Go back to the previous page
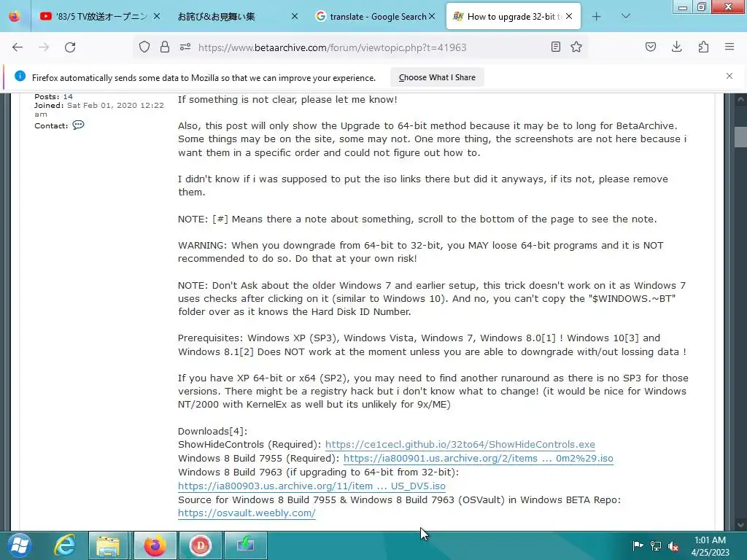Viewport: 747px width, 560px height. click(x=18, y=47)
